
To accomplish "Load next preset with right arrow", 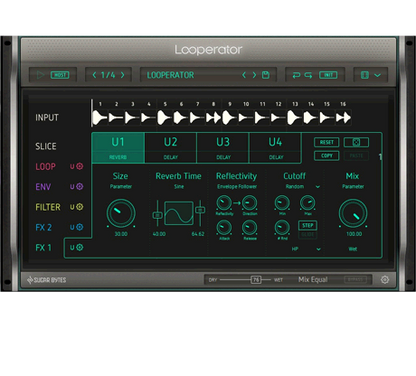I will click(x=255, y=75).
